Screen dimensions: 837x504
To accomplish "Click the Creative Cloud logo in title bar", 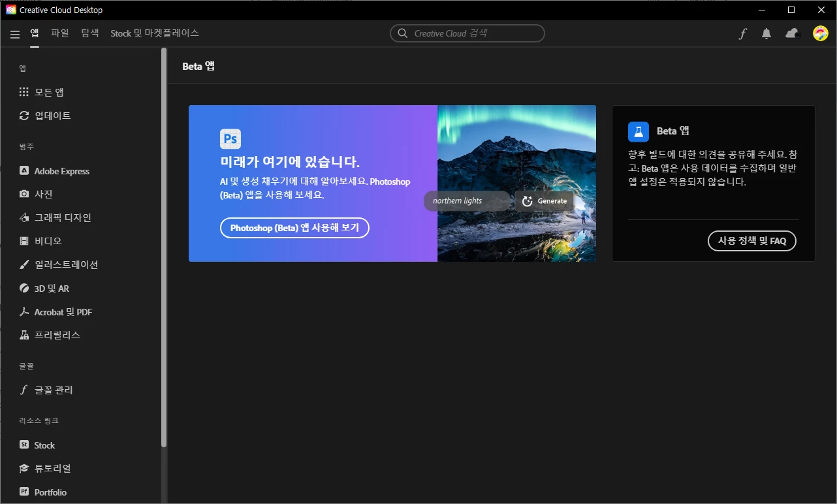I will (x=10, y=10).
